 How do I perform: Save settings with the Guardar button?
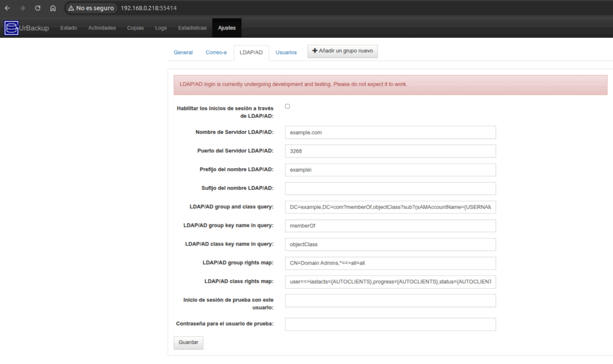click(x=188, y=342)
